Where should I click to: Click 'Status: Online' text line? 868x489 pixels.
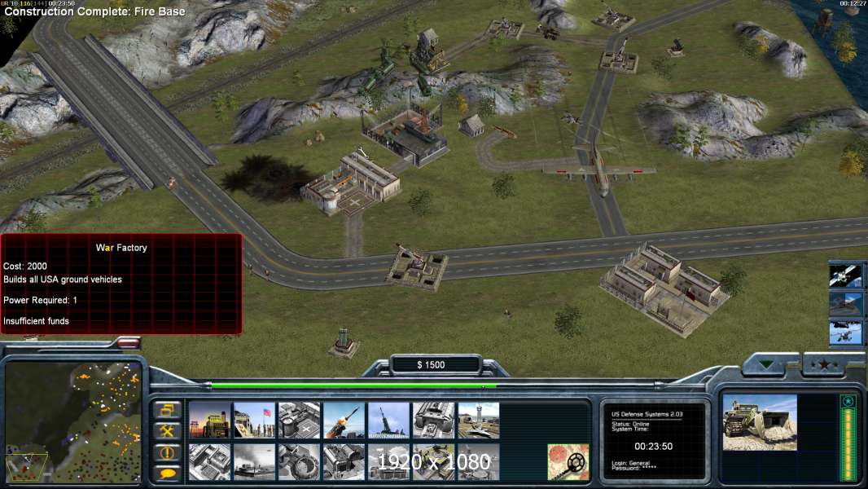(x=630, y=424)
